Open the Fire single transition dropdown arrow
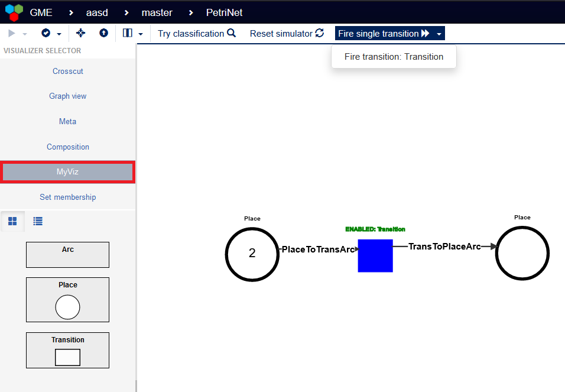The image size is (565, 392). [439, 34]
